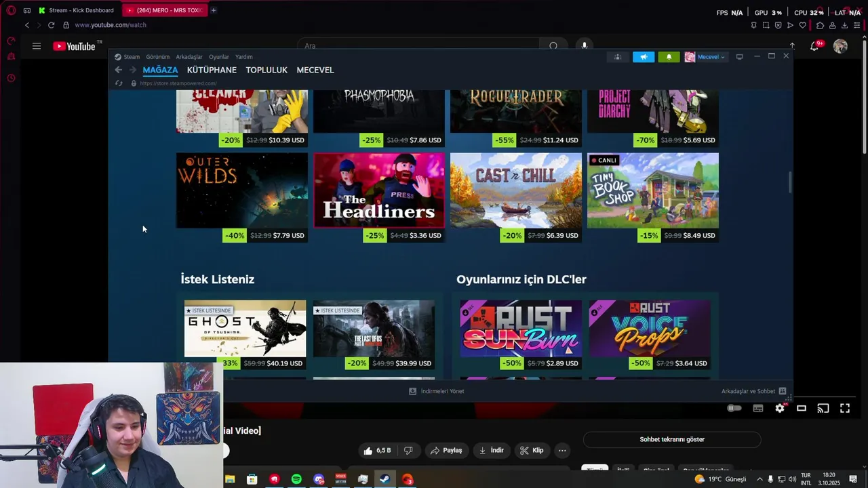
Task: Switch YouTube player to theater mode
Action: (802, 408)
